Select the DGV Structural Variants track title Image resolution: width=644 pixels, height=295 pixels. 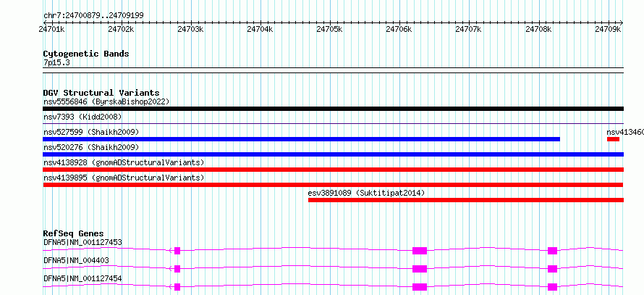click(x=101, y=93)
